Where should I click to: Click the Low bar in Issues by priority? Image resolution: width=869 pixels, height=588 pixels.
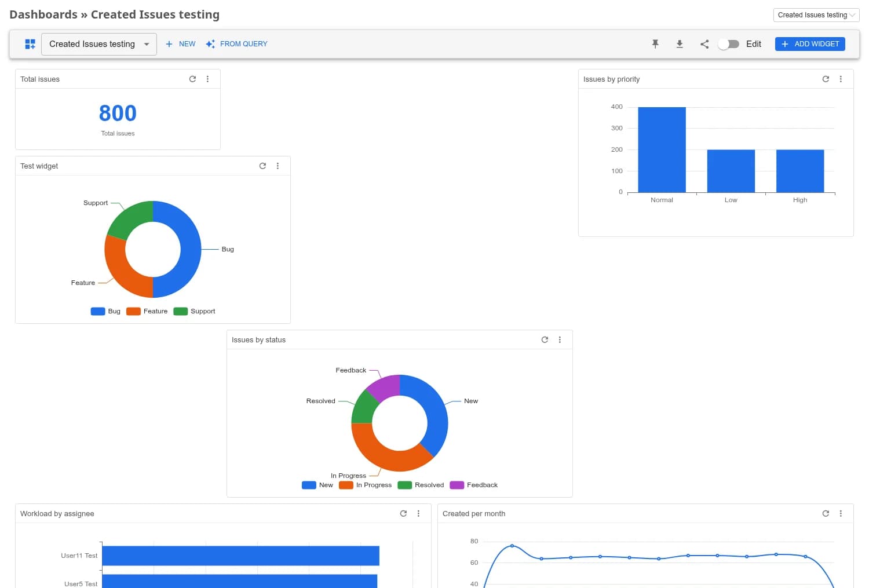pyautogui.click(x=731, y=171)
